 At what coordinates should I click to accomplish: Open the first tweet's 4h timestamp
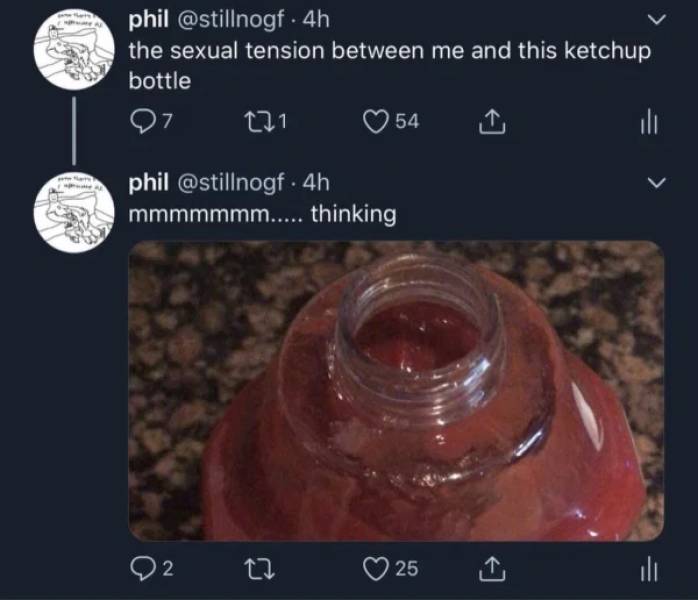(314, 19)
